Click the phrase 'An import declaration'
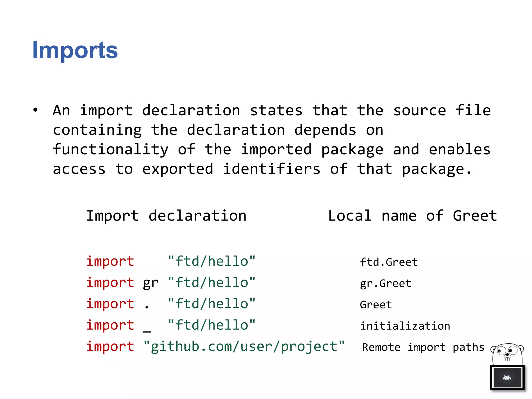 click(146, 110)
